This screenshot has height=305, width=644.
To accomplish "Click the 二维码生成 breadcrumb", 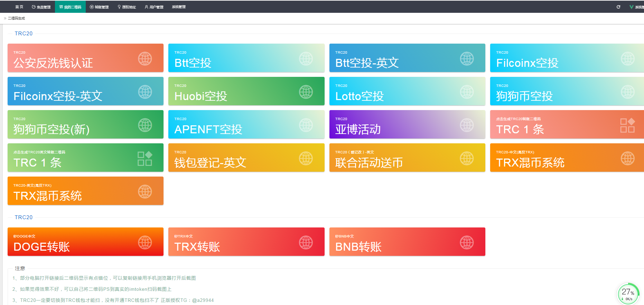I will pyautogui.click(x=16, y=18).
